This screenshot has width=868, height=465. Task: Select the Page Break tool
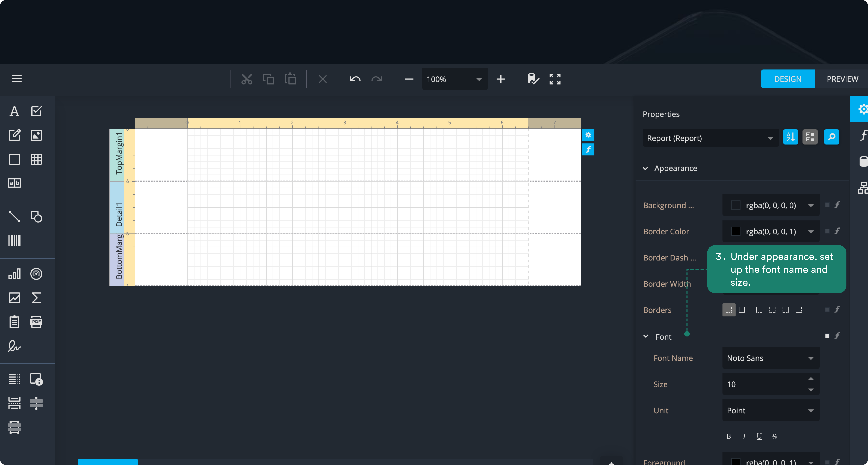[x=14, y=403]
